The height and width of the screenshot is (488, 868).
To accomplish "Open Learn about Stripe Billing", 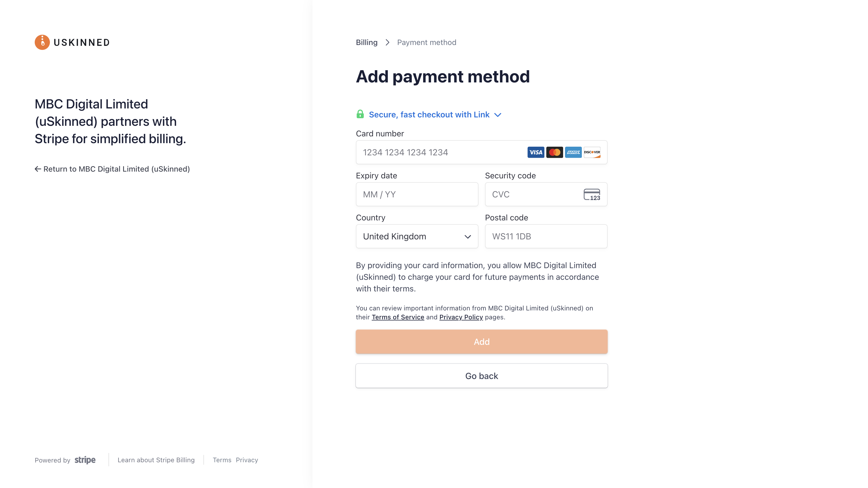I will [156, 460].
